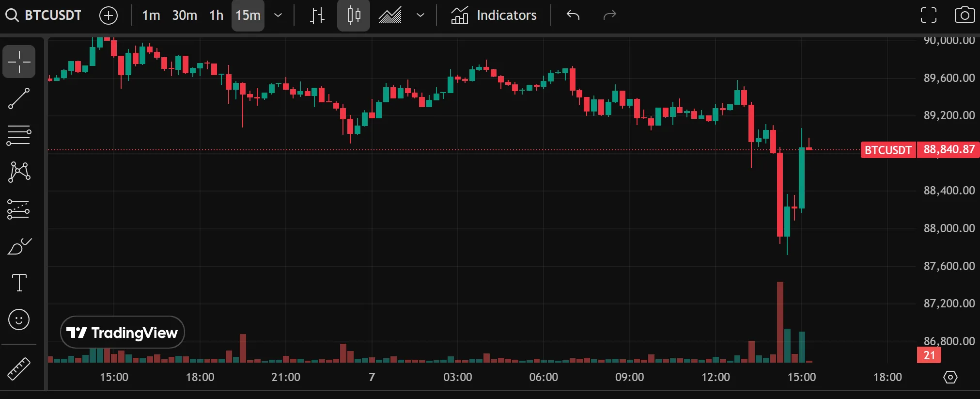This screenshot has height=399, width=980.
Task: Expand the chart style dropdown arrow
Action: pos(420,16)
